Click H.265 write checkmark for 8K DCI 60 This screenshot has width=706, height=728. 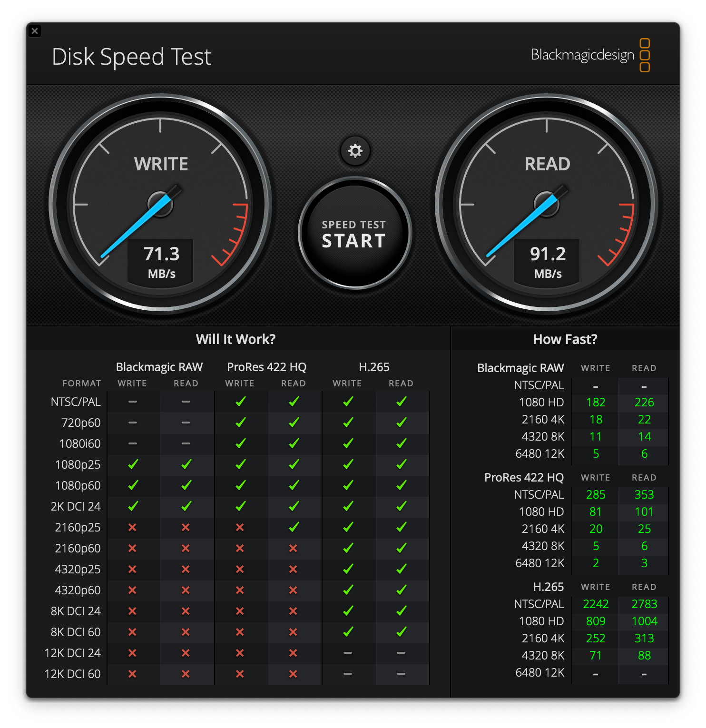pos(348,632)
